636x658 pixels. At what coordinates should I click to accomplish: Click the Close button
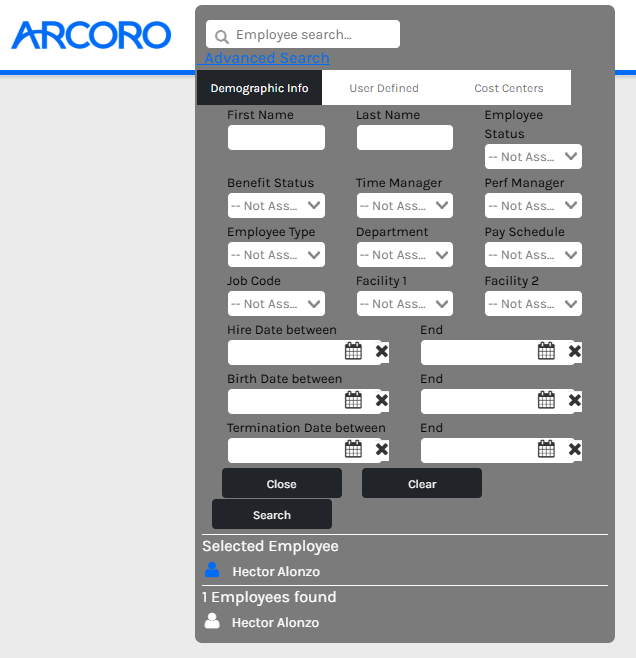click(282, 483)
